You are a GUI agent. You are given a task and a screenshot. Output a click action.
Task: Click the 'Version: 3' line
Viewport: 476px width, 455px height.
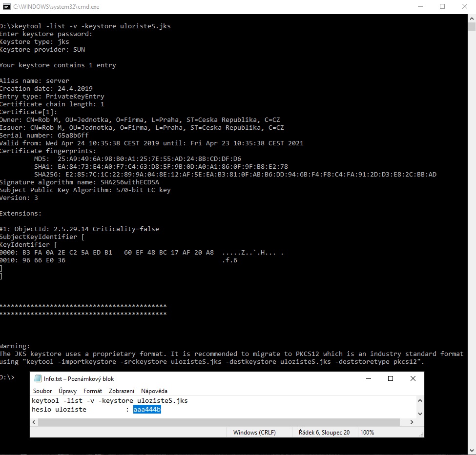(x=19, y=198)
